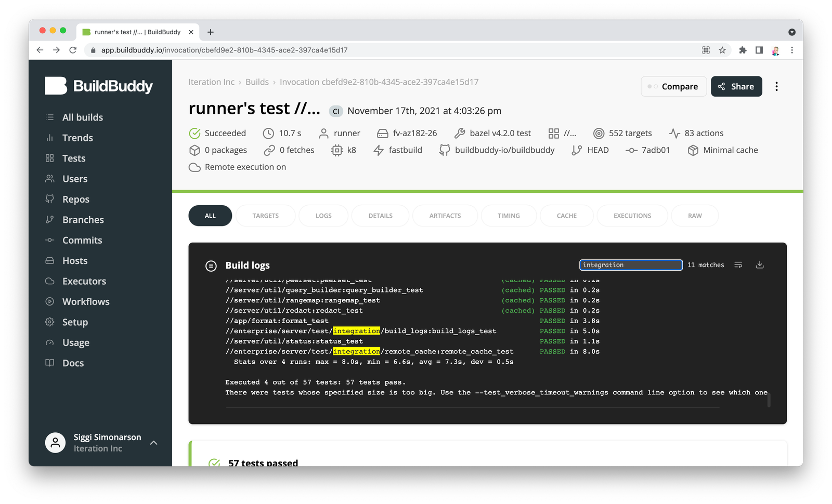Switch to the EXECUTIONS tab
This screenshot has height=504, width=832.
(632, 216)
